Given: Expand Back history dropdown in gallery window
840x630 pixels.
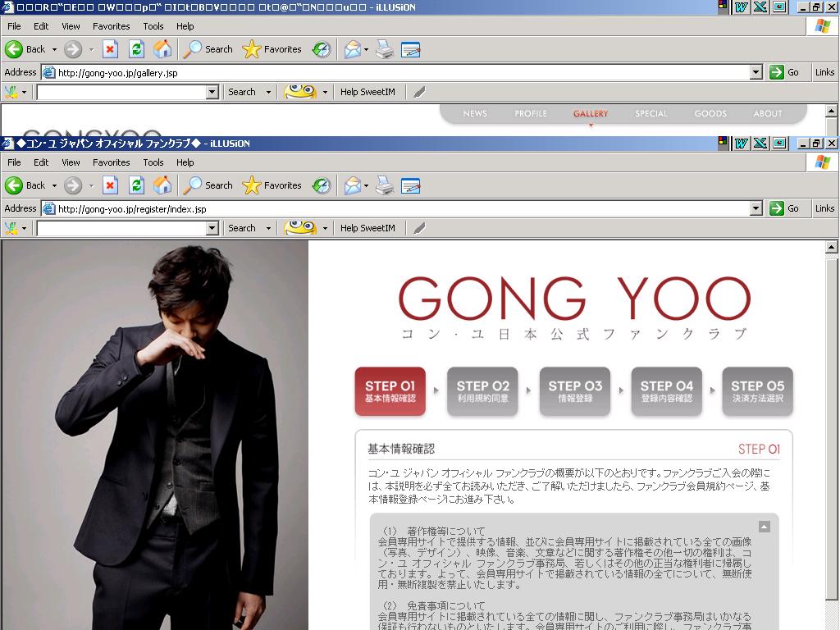Looking at the screenshot, I should point(54,49).
